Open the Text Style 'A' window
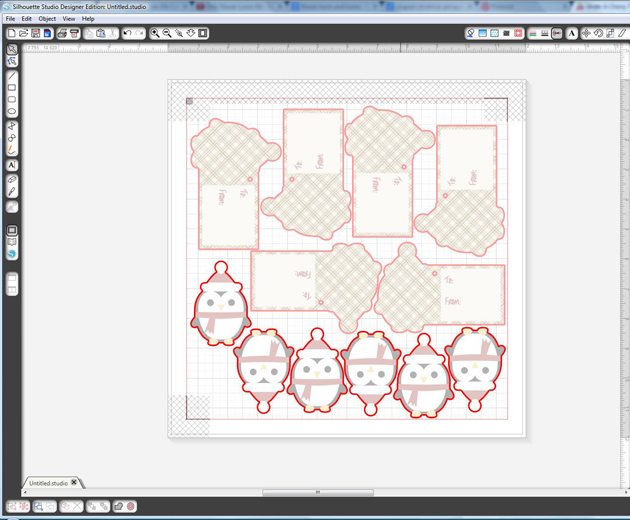The height and width of the screenshot is (520, 630). click(x=572, y=33)
